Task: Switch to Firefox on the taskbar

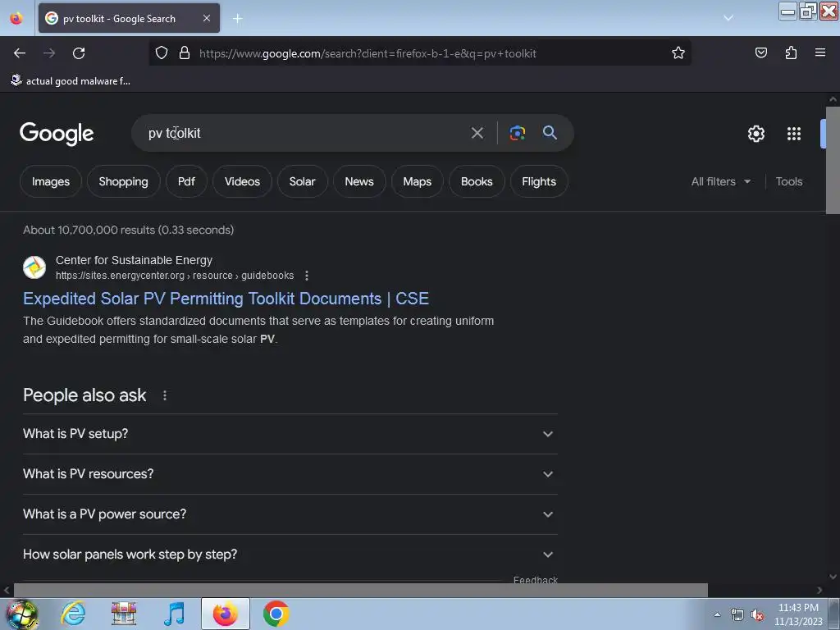Action: click(225, 614)
